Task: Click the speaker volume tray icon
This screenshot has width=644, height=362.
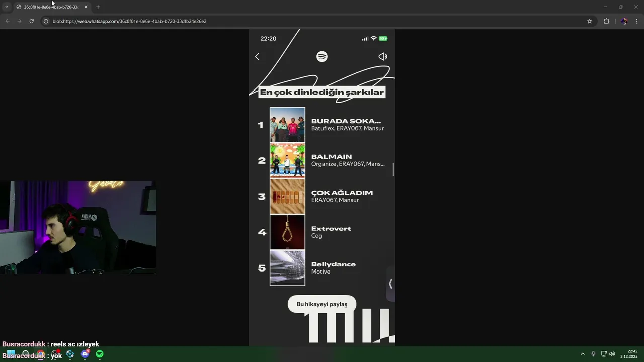Action: (x=612, y=354)
